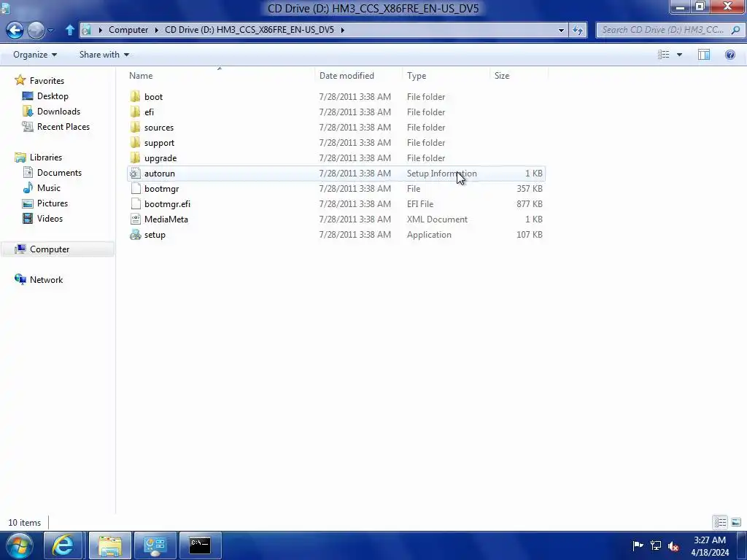Click Computer in the address breadcrumb
The width and height of the screenshot is (747, 560).
[128, 29]
